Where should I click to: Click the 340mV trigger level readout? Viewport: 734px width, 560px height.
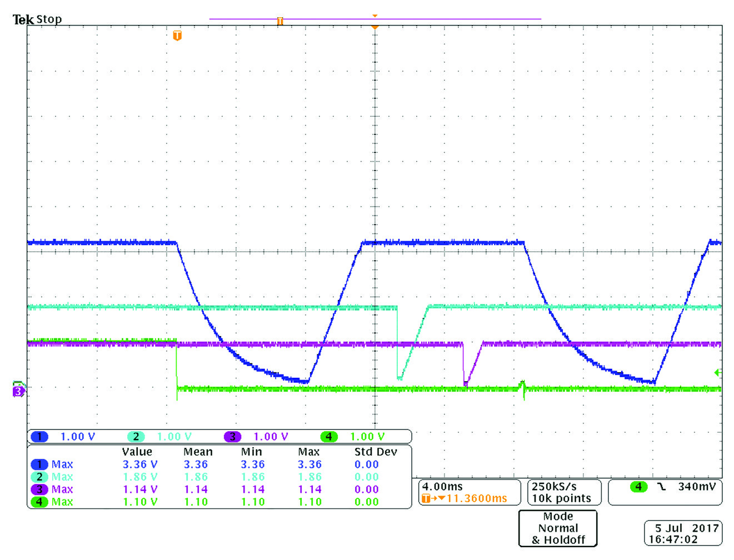point(697,486)
